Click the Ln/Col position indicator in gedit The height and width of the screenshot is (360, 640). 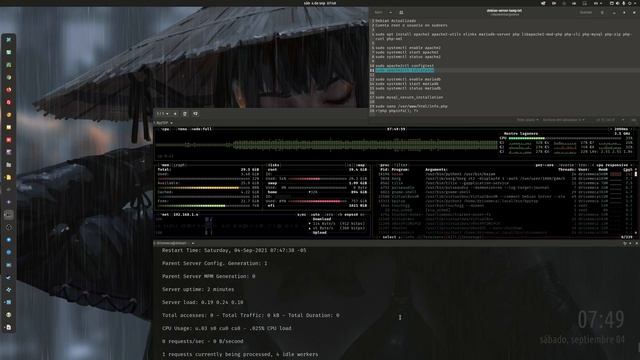605,120
